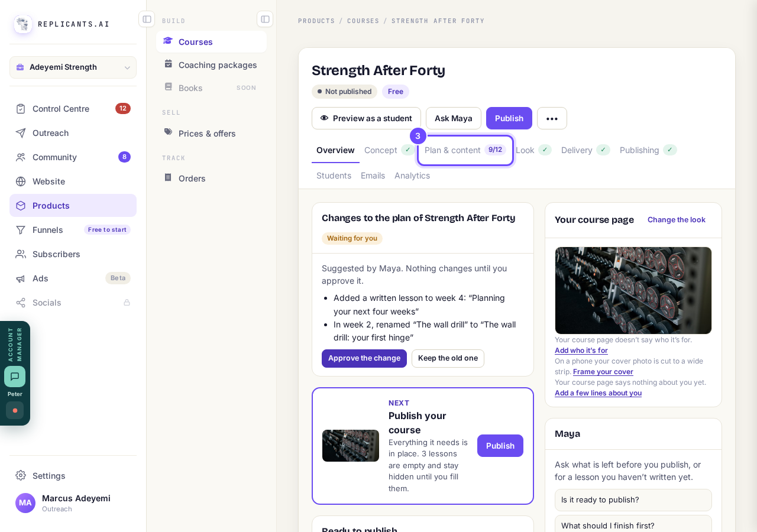The image size is (757, 532).
Task: Click the Change the look link
Action: 677,220
